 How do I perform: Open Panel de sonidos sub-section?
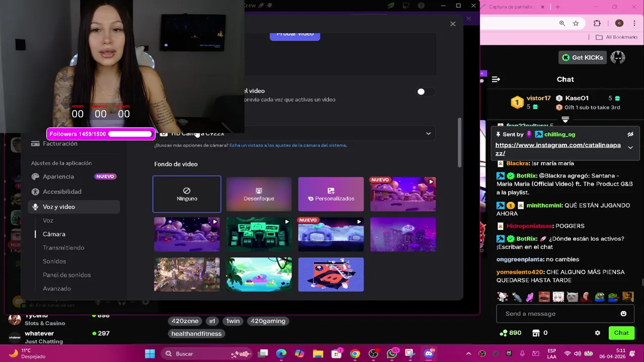[67, 275]
